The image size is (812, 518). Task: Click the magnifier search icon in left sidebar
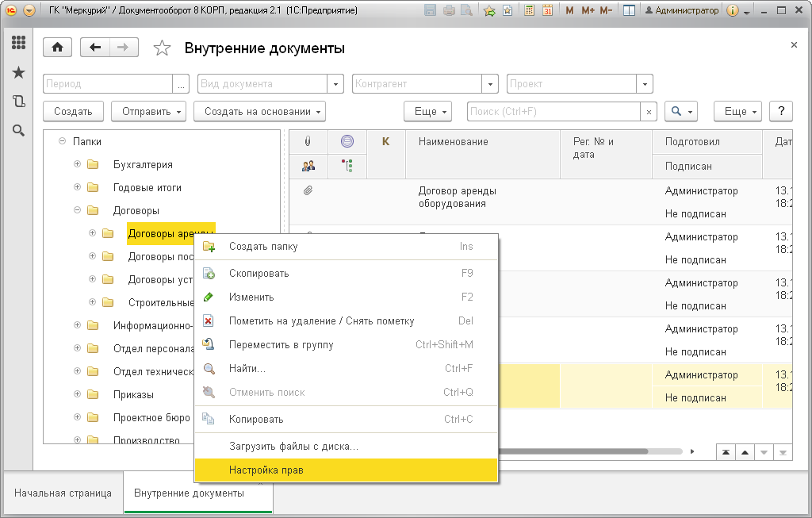[x=19, y=131]
